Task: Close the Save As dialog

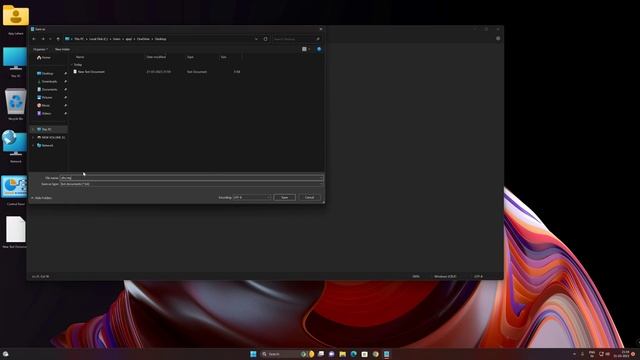Action: pos(321,29)
